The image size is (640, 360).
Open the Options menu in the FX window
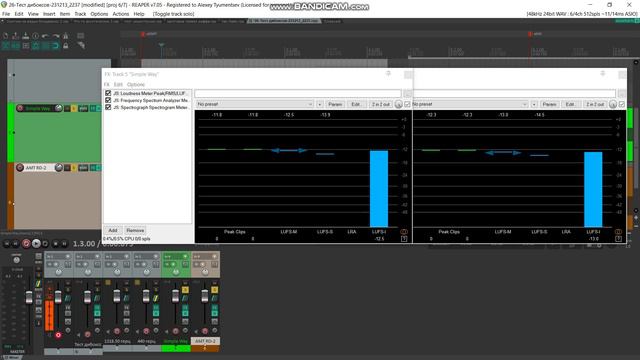tap(136, 84)
